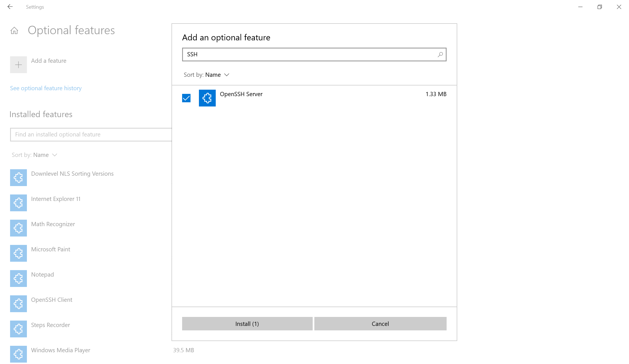Click the Notepad feature icon

[x=18, y=279]
